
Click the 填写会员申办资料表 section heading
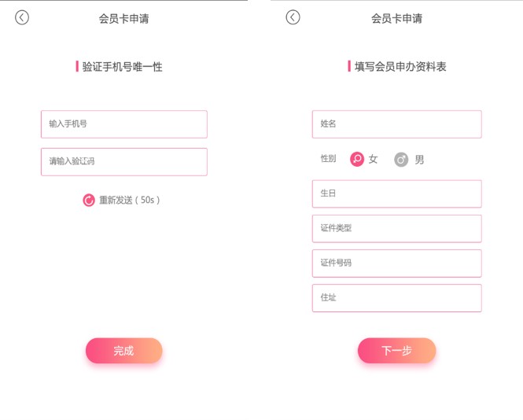pyautogui.click(x=400, y=66)
